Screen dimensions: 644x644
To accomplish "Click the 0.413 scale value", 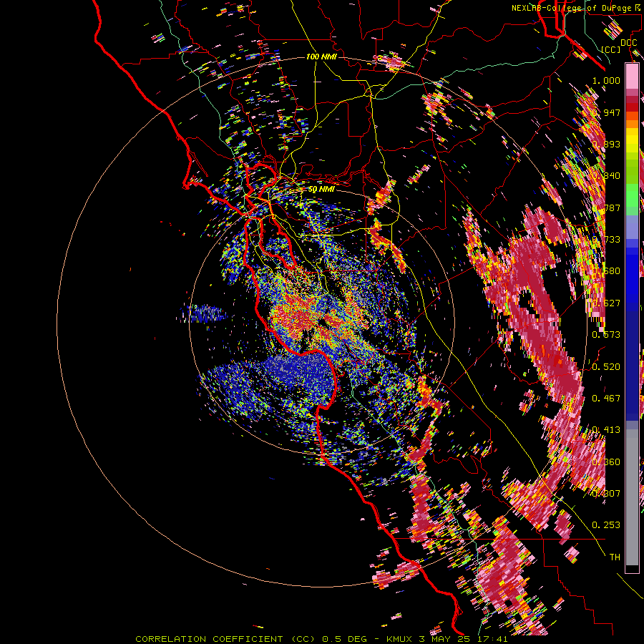I will click(606, 430).
